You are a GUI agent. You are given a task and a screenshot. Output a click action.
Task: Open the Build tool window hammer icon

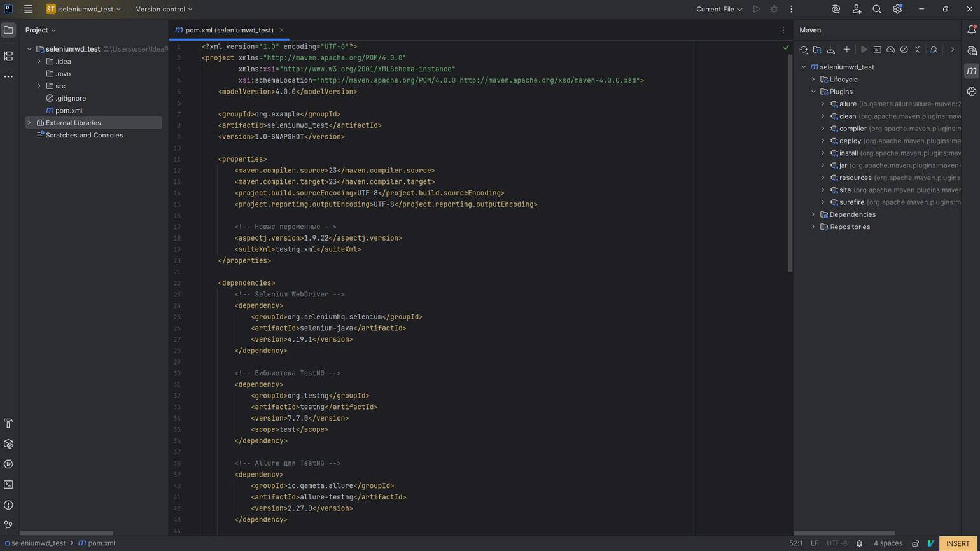[x=8, y=424]
